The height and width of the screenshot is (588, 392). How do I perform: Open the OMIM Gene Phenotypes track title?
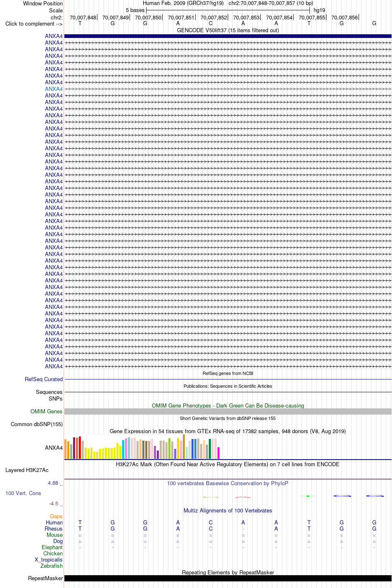(x=228, y=405)
